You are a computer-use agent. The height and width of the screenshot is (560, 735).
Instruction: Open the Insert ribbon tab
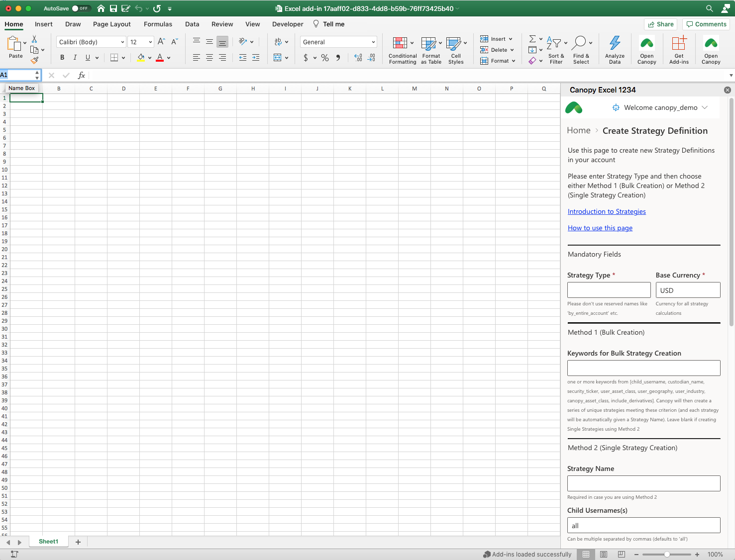tap(44, 24)
